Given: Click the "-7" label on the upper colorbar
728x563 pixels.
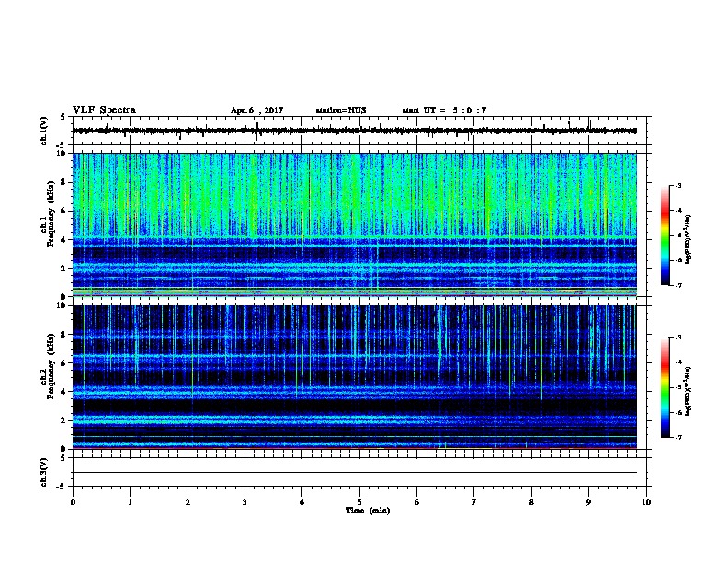Looking at the screenshot, I should click(677, 285).
